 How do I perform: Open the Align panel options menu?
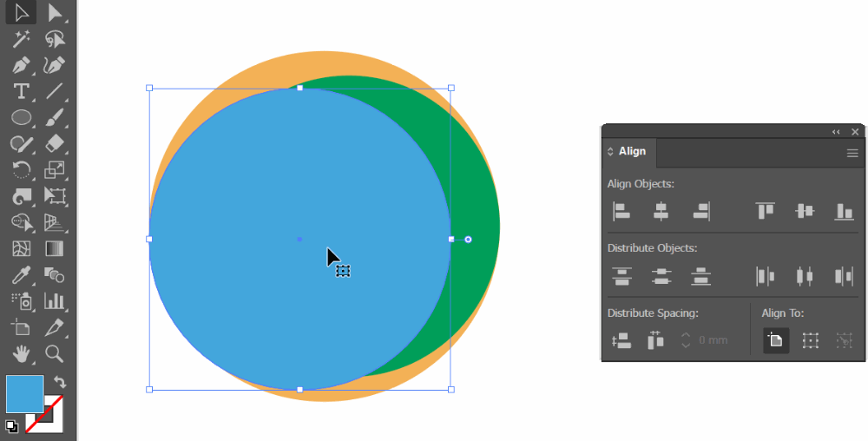pyautogui.click(x=852, y=154)
